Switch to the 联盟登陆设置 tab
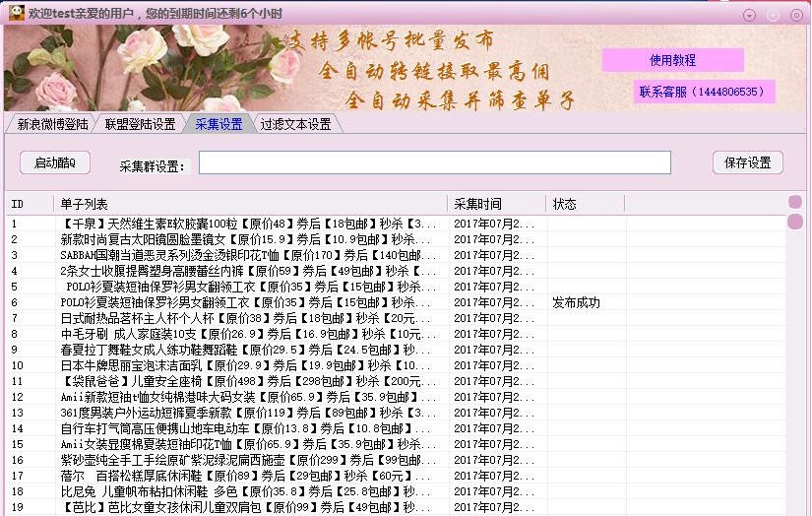 pos(140,124)
